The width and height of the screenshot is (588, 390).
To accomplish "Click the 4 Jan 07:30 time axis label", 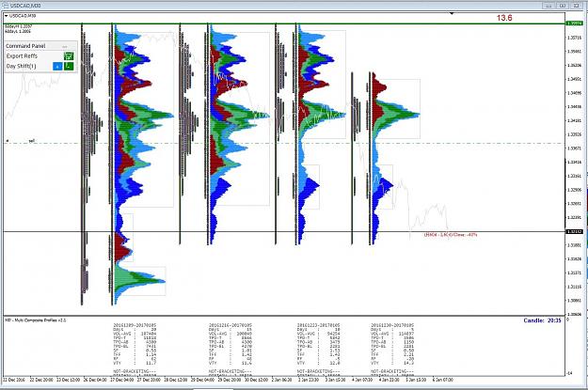I will (x=362, y=380).
